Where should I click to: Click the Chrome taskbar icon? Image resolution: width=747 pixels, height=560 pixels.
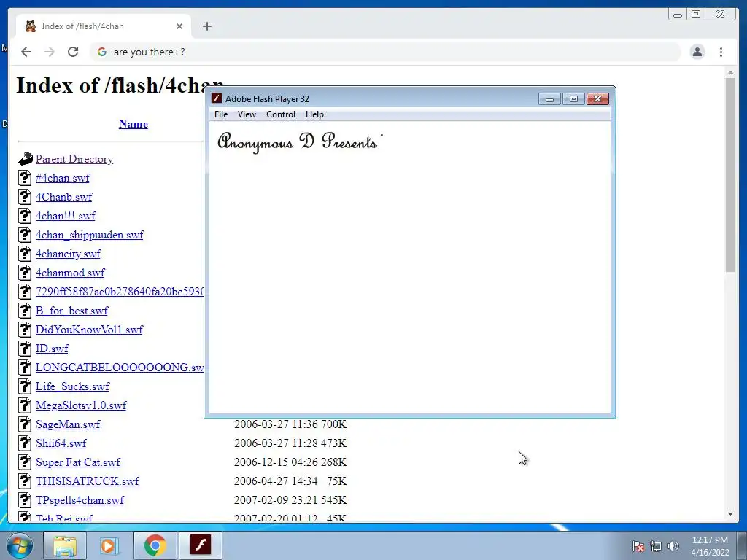tap(155, 545)
